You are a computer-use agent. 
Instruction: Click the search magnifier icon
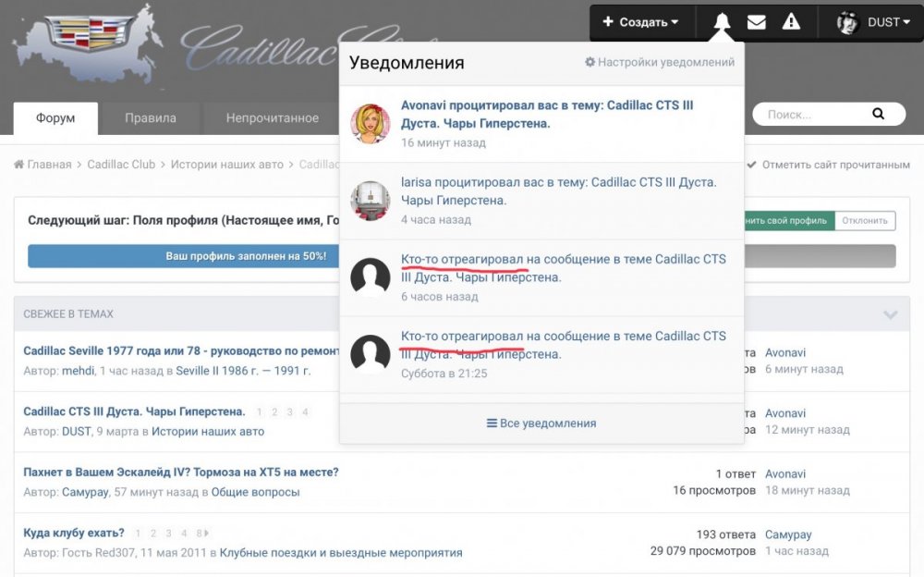click(878, 115)
